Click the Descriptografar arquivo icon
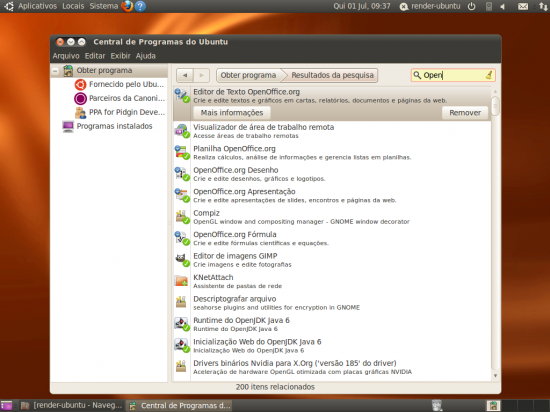The width and height of the screenshot is (550, 412). tap(181, 302)
